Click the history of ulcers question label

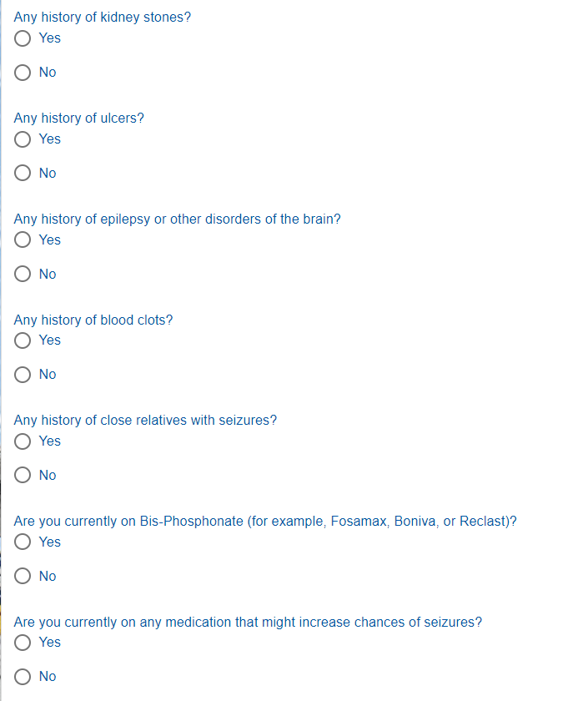(x=78, y=119)
